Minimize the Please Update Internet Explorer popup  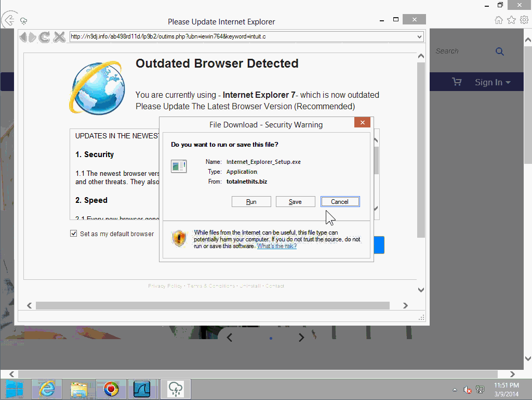click(x=382, y=20)
